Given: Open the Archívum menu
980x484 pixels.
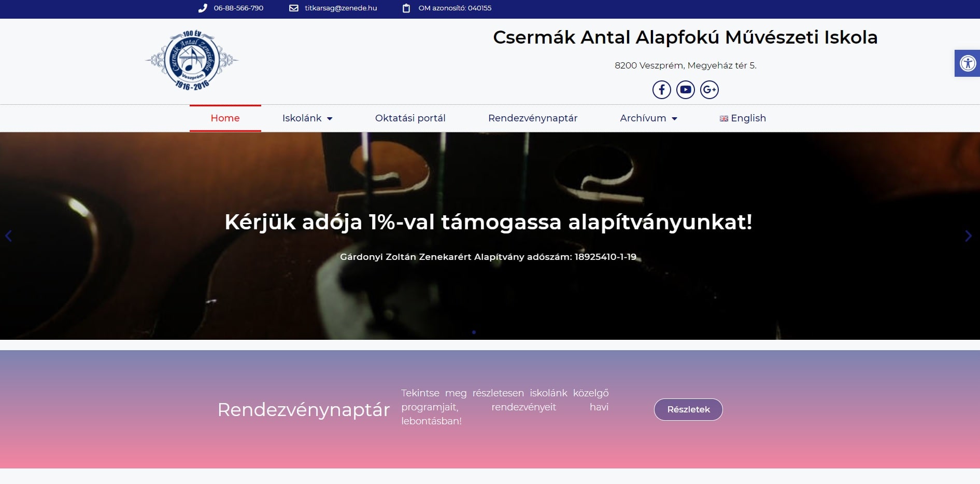Looking at the screenshot, I should point(643,118).
